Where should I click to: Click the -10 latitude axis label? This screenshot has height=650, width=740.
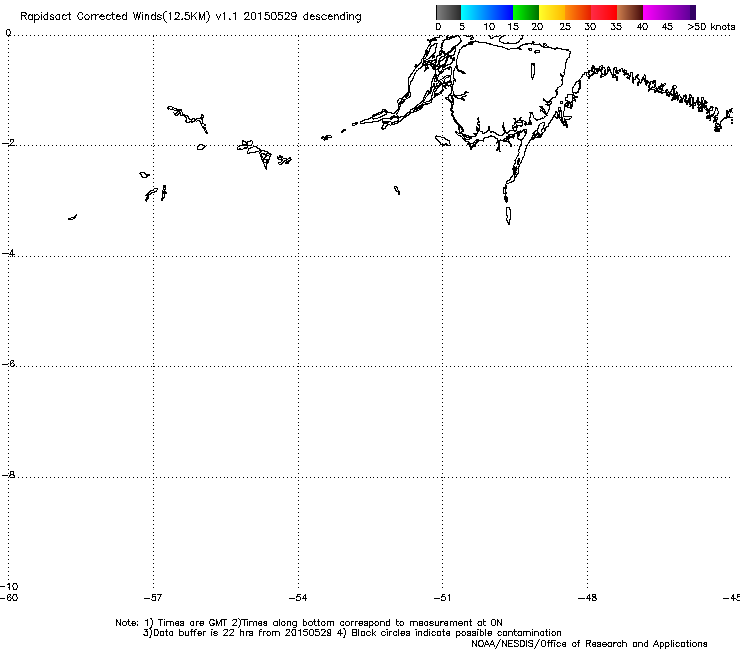click(9, 587)
